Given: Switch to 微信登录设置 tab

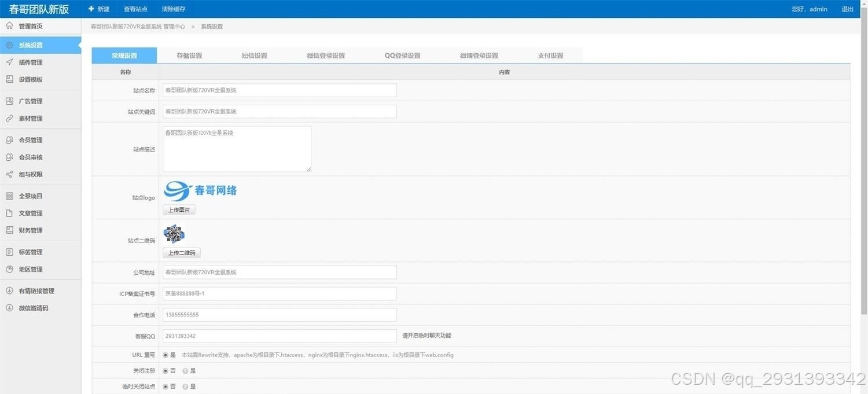Looking at the screenshot, I should [x=326, y=56].
